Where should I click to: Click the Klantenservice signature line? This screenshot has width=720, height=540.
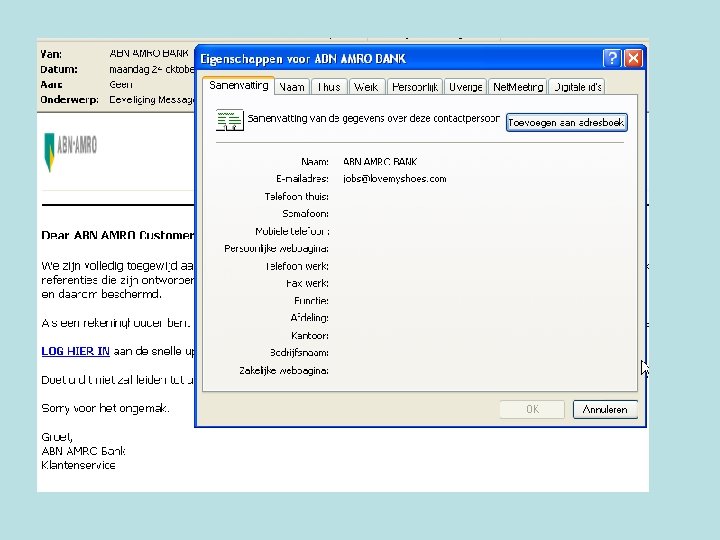pos(78,465)
